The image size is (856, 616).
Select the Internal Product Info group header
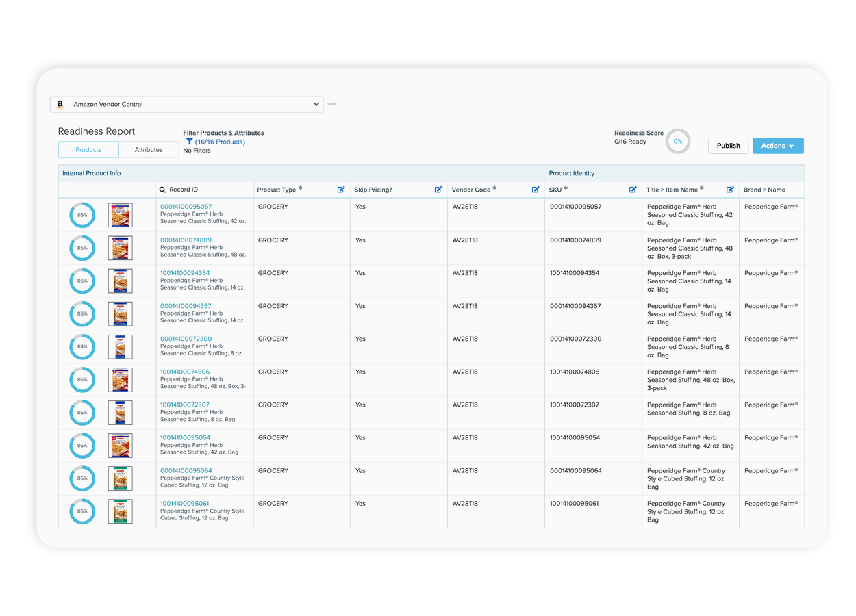click(92, 173)
